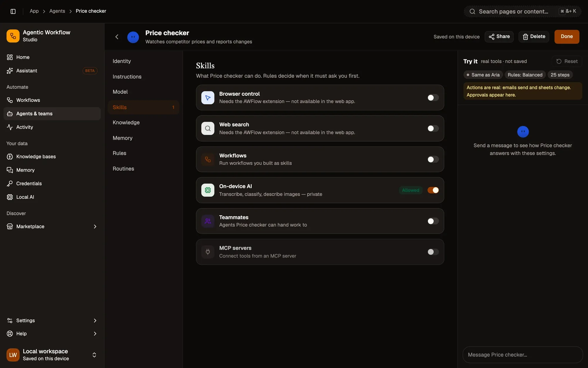Go back with the left arrow

click(117, 37)
